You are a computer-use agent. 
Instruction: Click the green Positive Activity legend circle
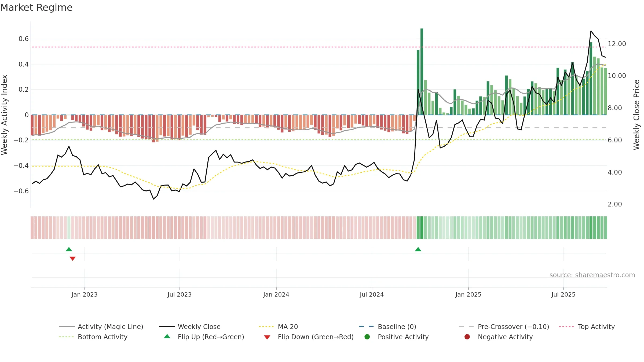click(x=367, y=337)
